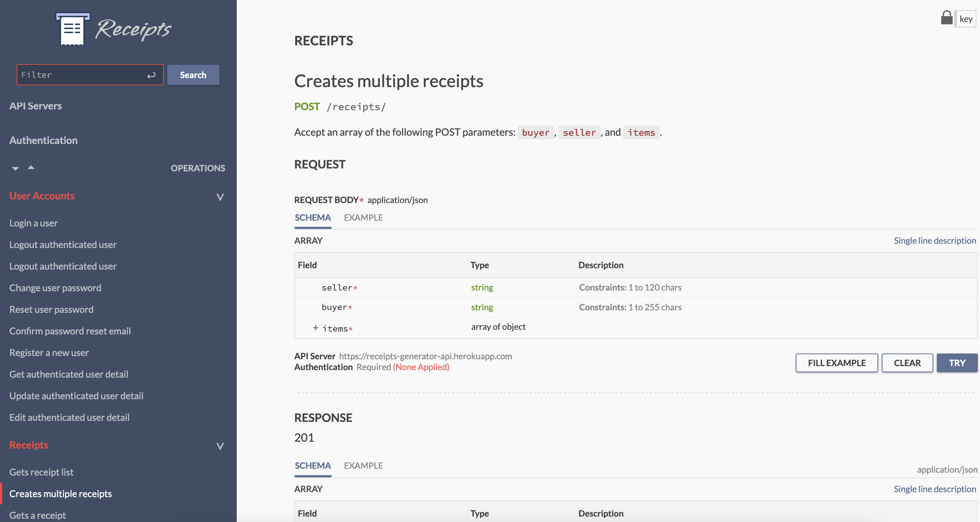Toggle response Single line description
Screen dimensions: 980x522
click(x=934, y=489)
